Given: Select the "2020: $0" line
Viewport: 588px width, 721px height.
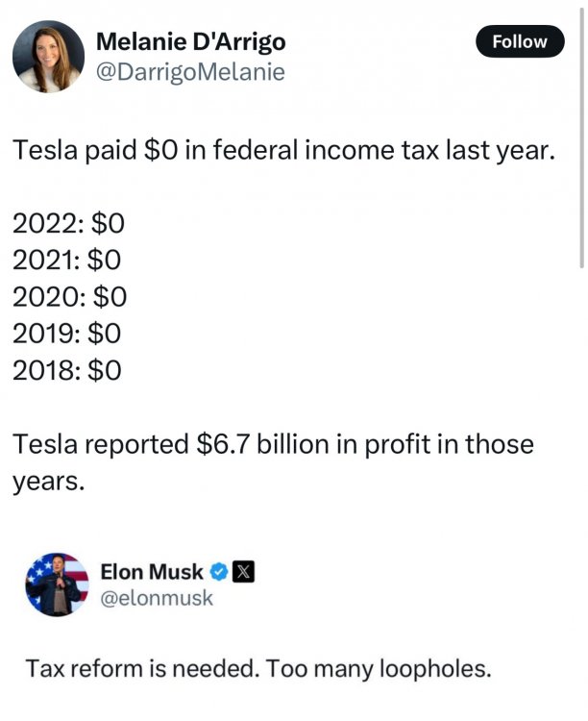Looking at the screenshot, I should (68, 296).
